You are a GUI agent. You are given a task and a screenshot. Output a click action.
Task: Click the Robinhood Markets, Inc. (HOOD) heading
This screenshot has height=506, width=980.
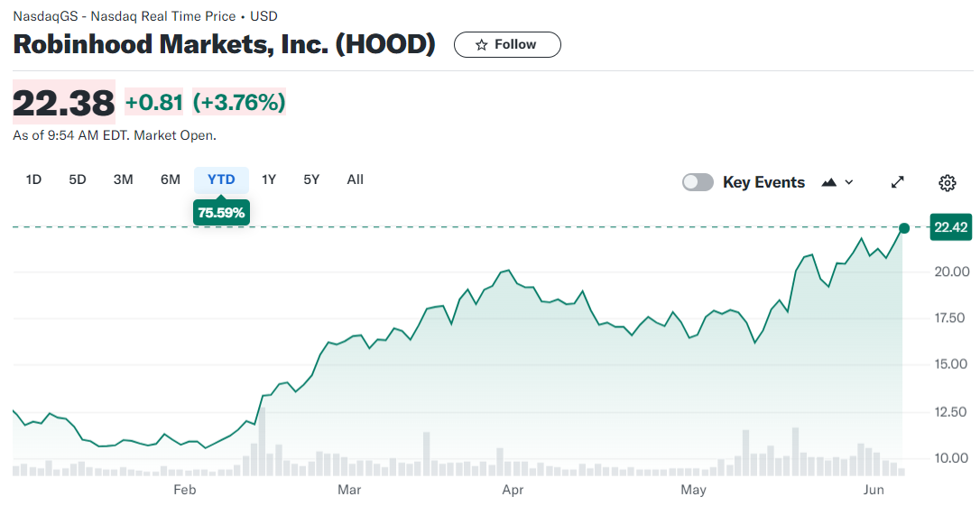224,44
